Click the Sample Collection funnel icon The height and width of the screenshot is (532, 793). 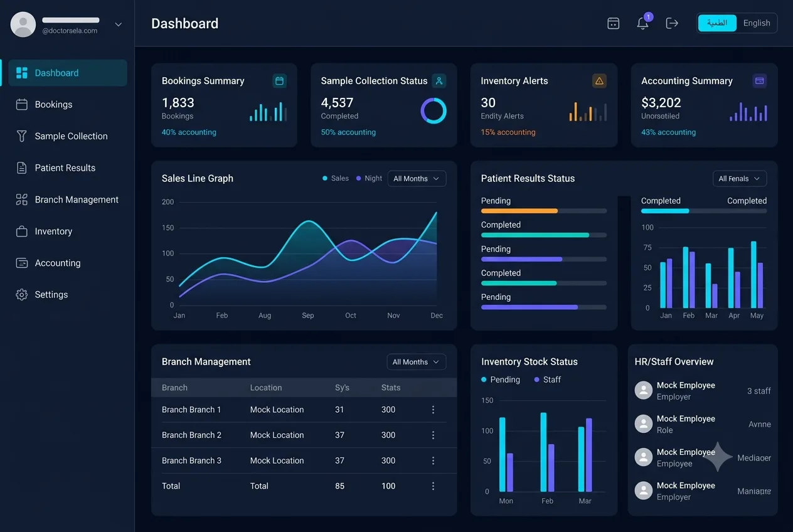coord(22,136)
